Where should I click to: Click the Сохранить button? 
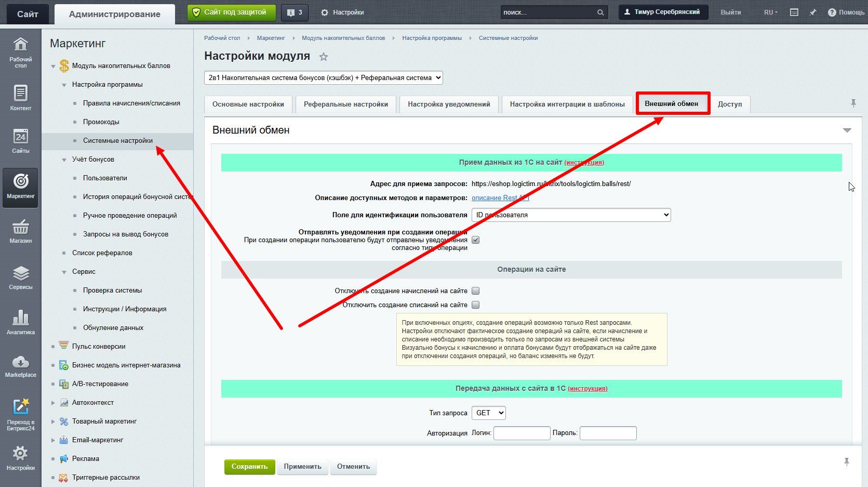[249, 467]
